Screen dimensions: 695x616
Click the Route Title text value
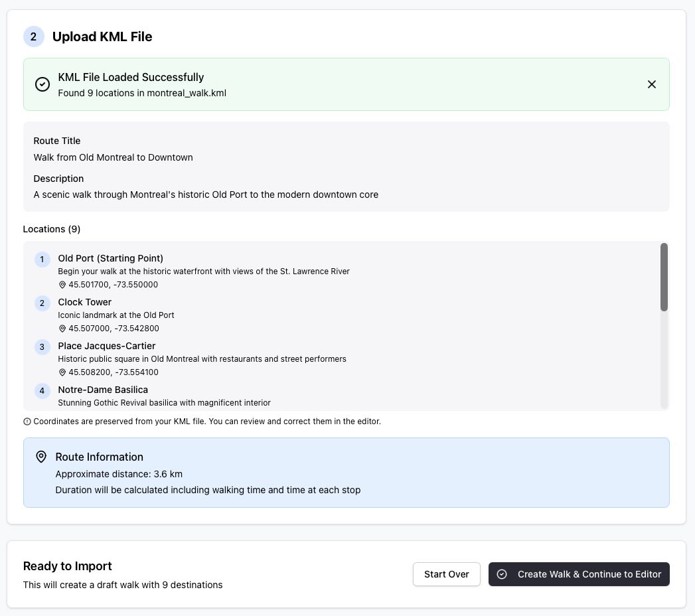(113, 157)
